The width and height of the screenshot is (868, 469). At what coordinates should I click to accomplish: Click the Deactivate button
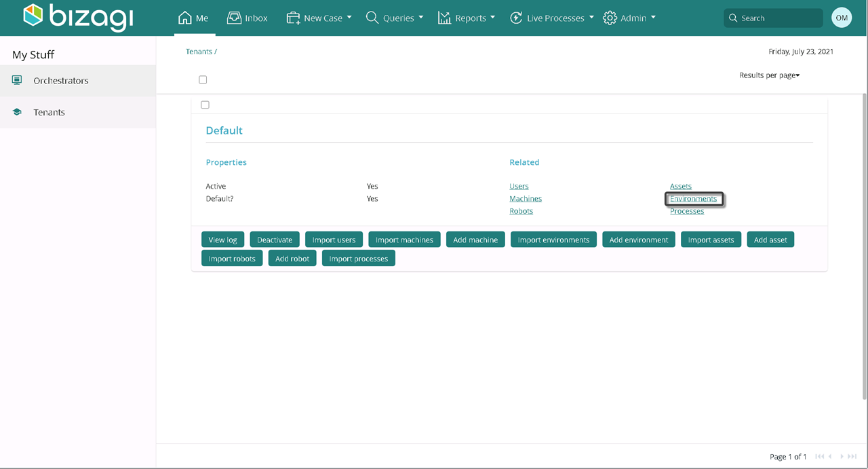(x=275, y=240)
